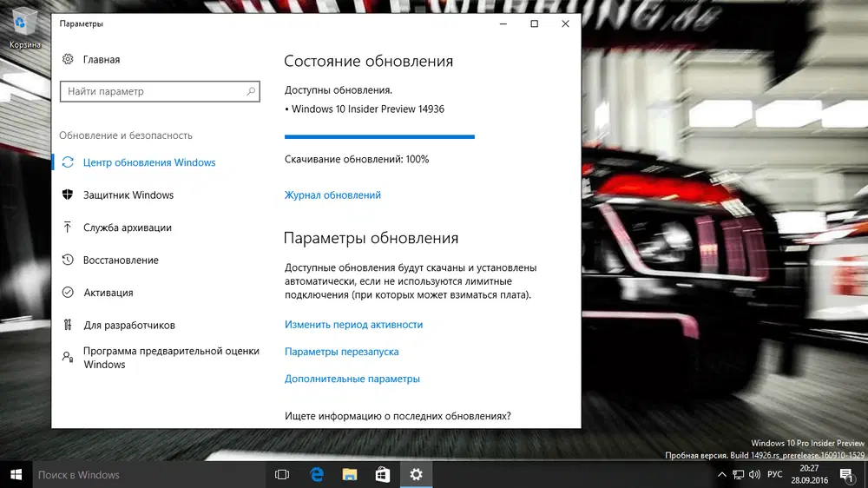Open Изменить период активности link
Image resolution: width=868 pixels, height=488 pixels.
point(354,325)
